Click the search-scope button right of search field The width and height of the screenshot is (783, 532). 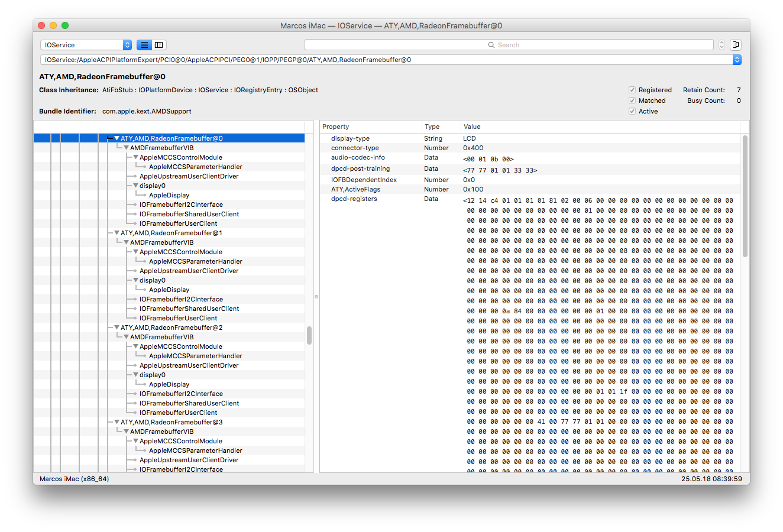[x=735, y=45]
